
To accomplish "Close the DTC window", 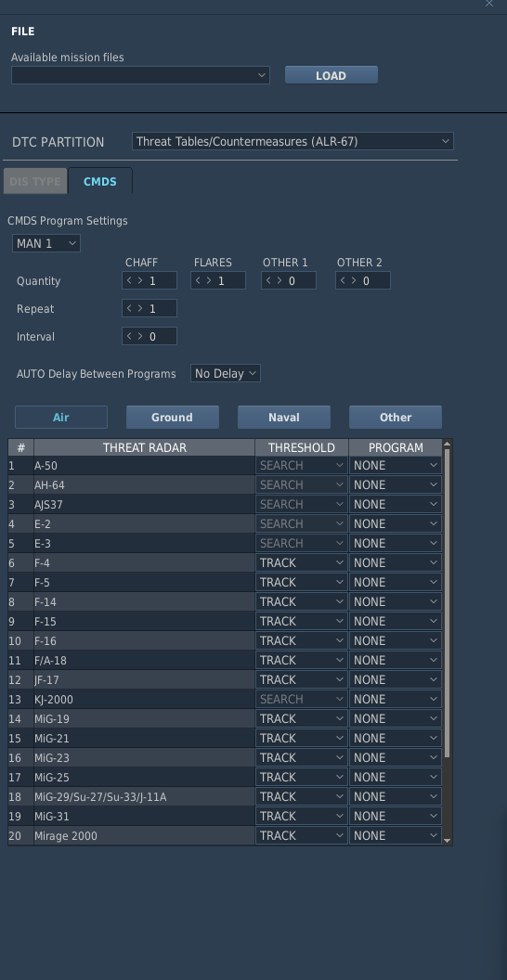I will 489,3.
